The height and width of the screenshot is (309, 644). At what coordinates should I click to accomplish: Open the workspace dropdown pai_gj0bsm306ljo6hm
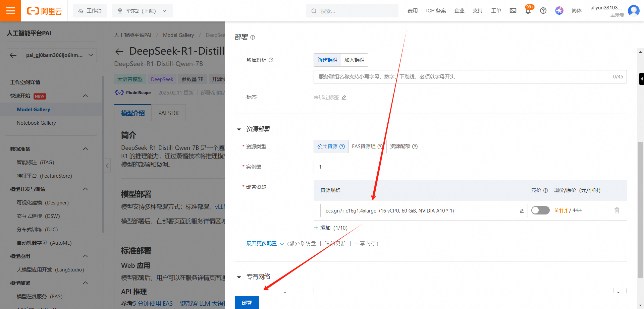tap(59, 55)
